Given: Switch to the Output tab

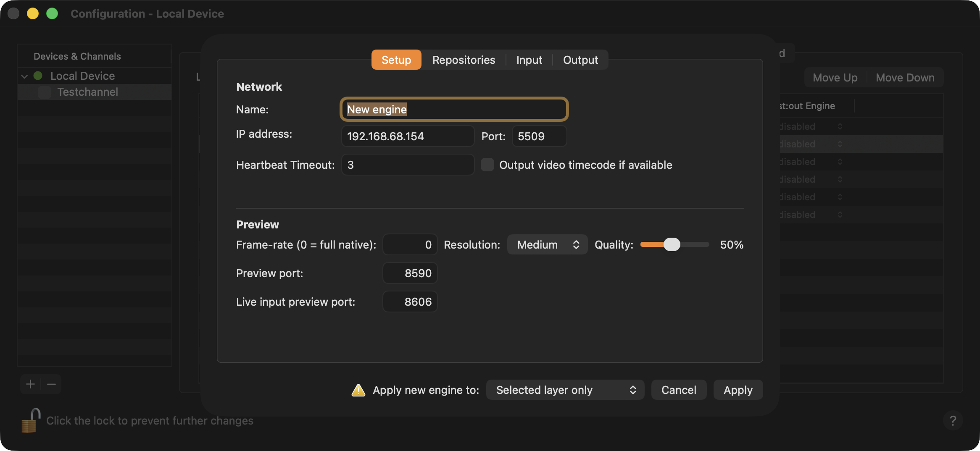Looking at the screenshot, I should coord(580,60).
